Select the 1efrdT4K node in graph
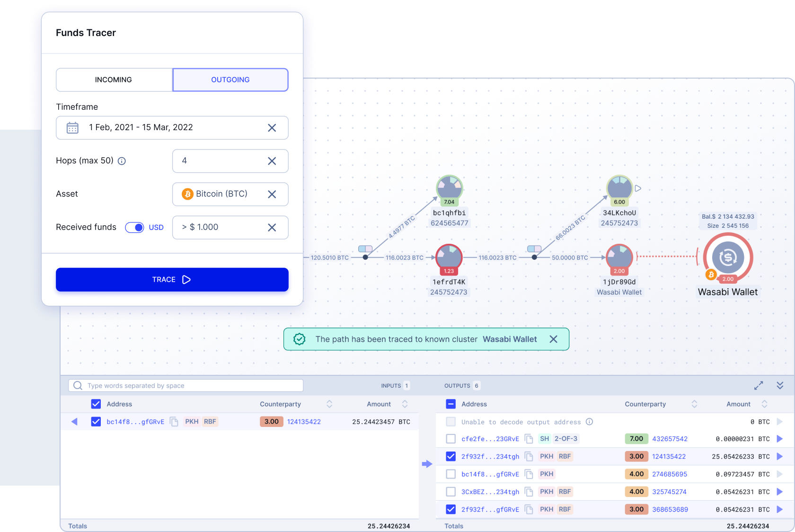Viewport: 795px width, 532px height. [x=449, y=257]
